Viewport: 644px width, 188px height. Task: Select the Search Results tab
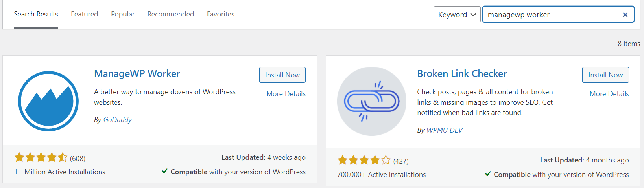(x=36, y=14)
